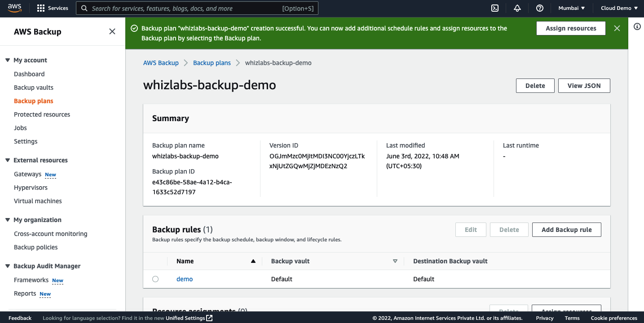Click the Version ID value text
Screen dimensions: 644x323
317,161
